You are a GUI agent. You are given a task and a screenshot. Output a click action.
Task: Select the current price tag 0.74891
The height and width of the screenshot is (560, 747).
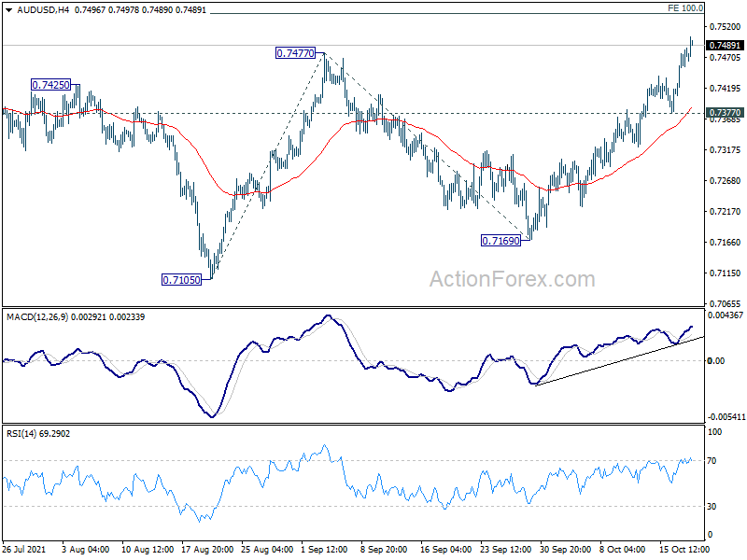pyautogui.click(x=725, y=45)
